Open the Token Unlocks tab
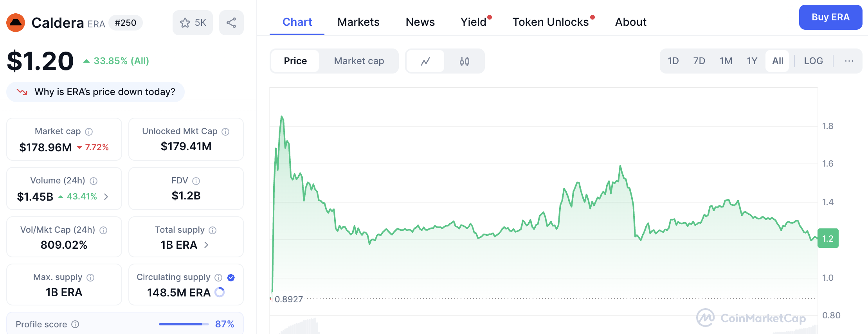This screenshot has height=334, width=868. tap(549, 22)
